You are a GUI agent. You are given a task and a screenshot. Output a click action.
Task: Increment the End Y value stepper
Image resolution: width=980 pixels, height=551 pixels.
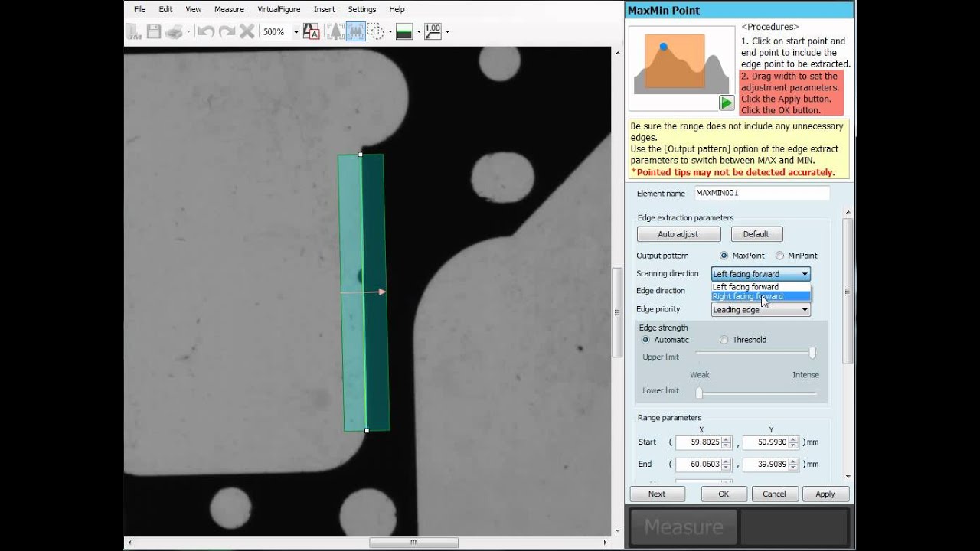coord(793,461)
